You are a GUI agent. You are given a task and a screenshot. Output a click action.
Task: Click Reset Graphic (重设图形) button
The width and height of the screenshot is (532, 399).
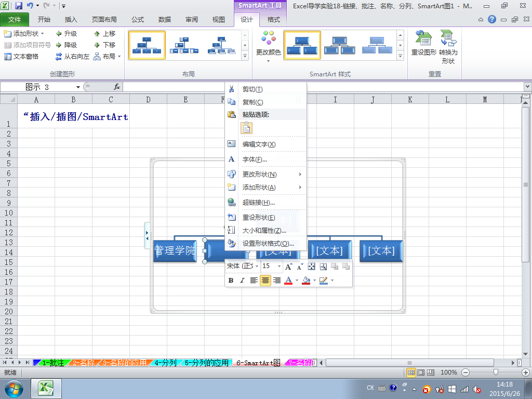tap(424, 43)
